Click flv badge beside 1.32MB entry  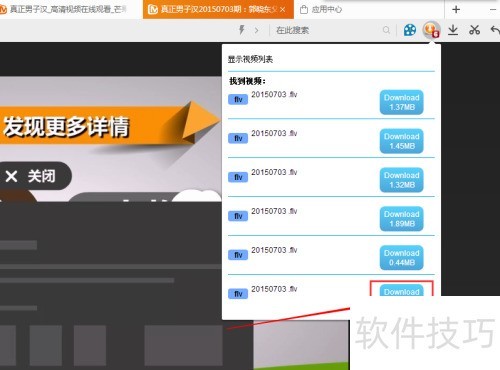pyautogui.click(x=238, y=177)
